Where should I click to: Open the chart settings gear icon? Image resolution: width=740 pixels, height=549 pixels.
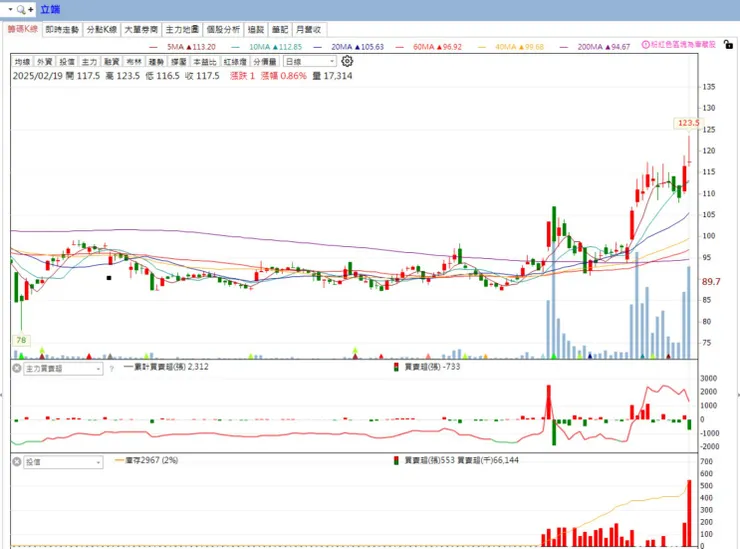click(347, 61)
